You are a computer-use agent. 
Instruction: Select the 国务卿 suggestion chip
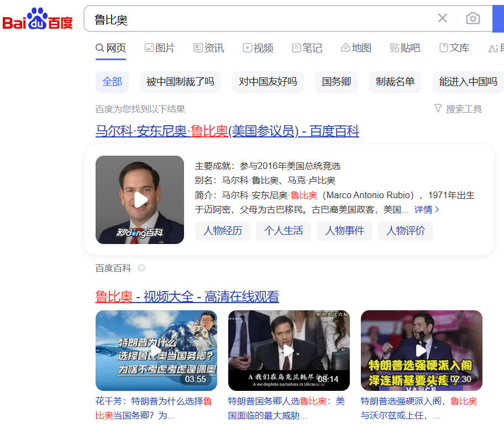[x=337, y=82]
